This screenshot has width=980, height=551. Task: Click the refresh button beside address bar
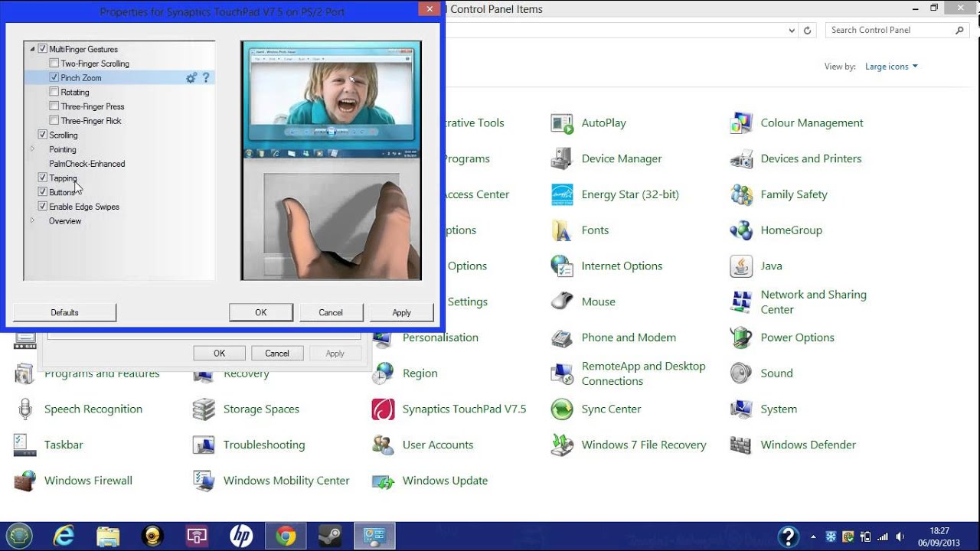tap(807, 31)
